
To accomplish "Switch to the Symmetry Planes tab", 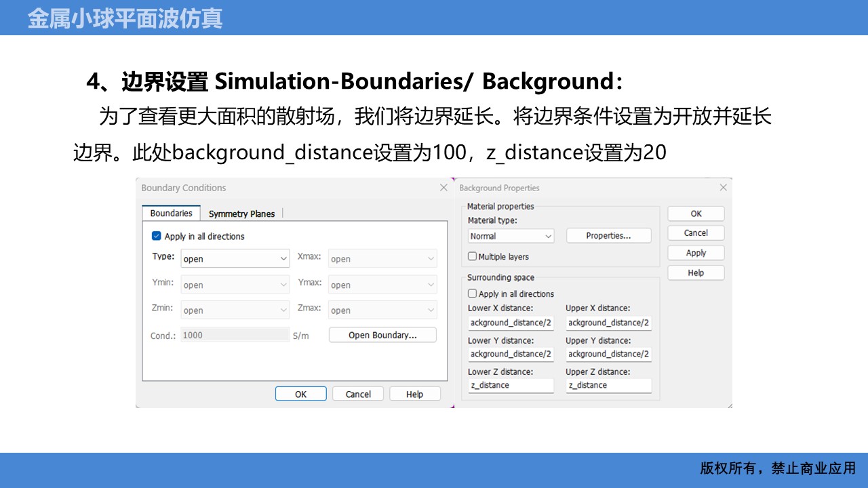I will pos(241,213).
